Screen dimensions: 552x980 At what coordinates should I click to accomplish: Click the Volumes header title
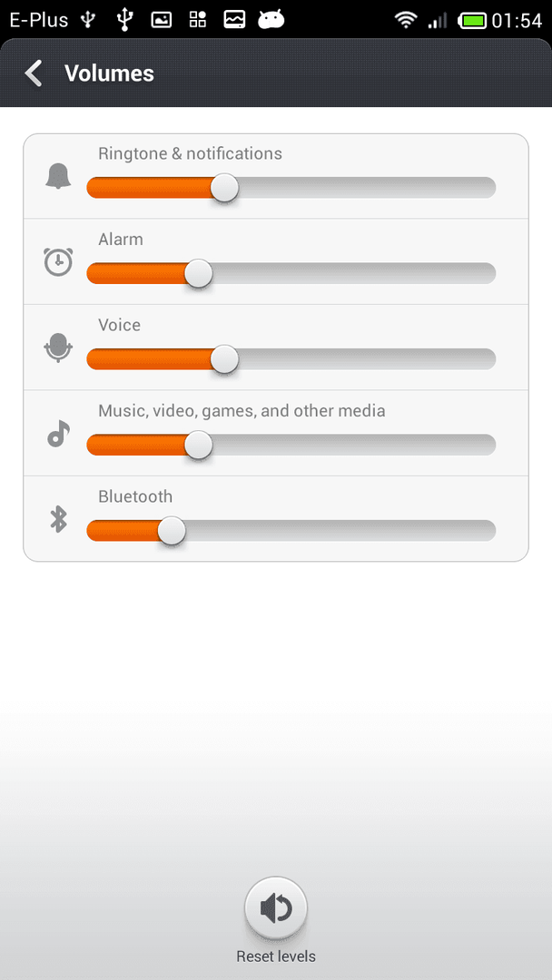coord(109,73)
